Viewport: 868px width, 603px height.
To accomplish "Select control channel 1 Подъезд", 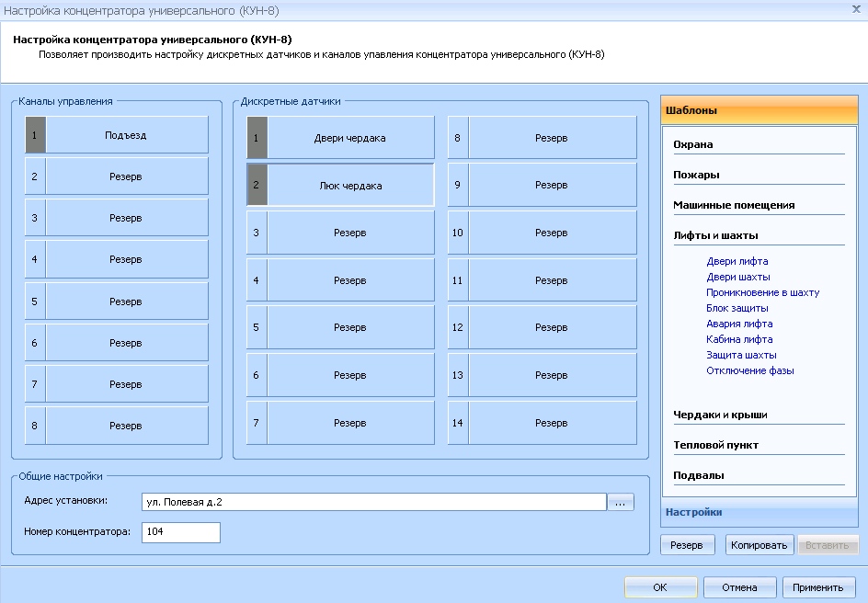I will click(126, 135).
